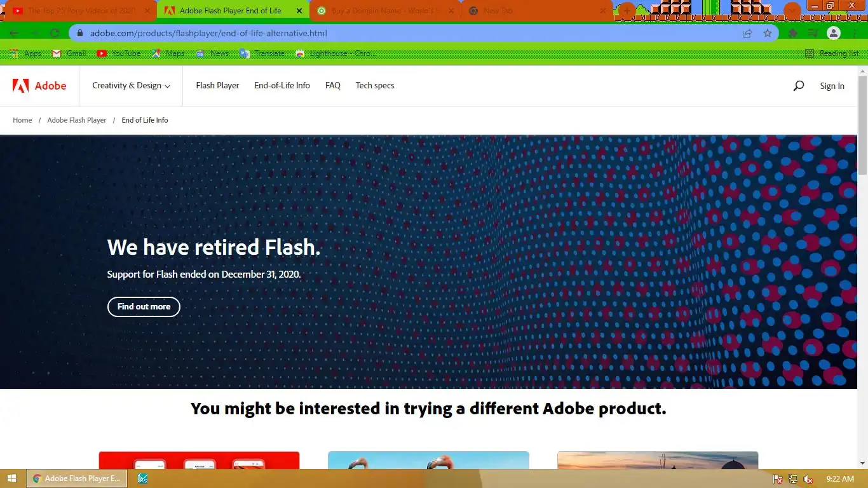Image resolution: width=868 pixels, height=488 pixels.
Task: Click the End of Life Info breadcrumb
Action: click(145, 120)
